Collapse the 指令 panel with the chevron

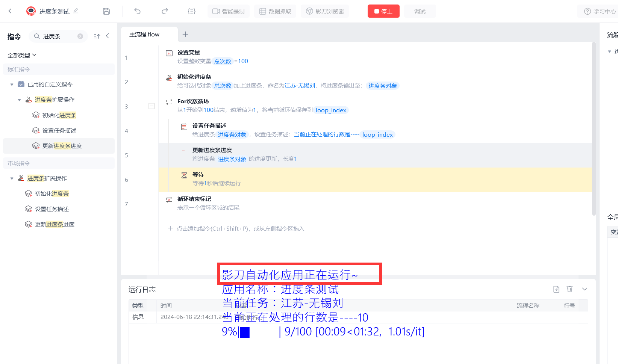click(x=108, y=36)
